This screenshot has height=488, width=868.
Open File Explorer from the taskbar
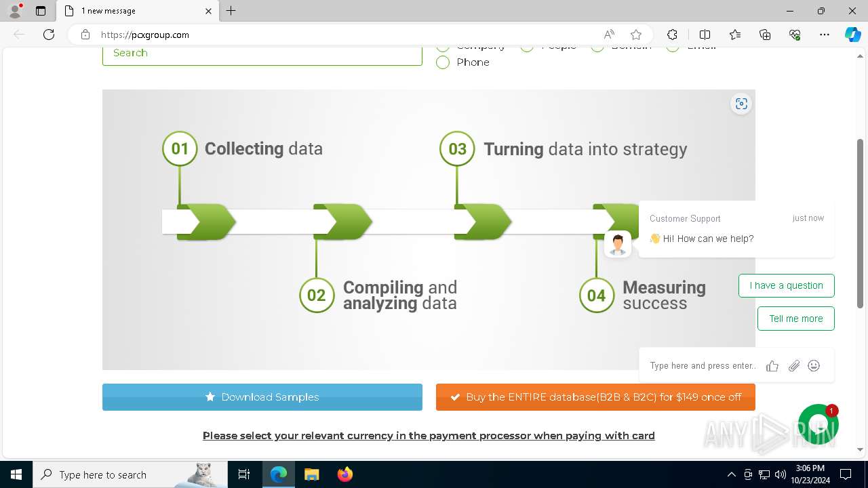pos(311,474)
